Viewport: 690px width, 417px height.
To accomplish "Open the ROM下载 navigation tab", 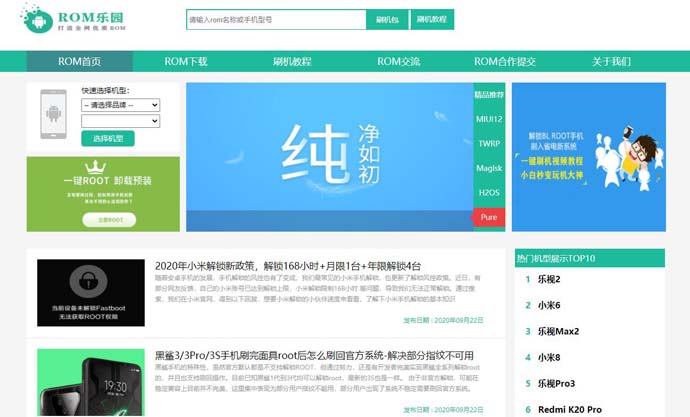I will (186, 62).
